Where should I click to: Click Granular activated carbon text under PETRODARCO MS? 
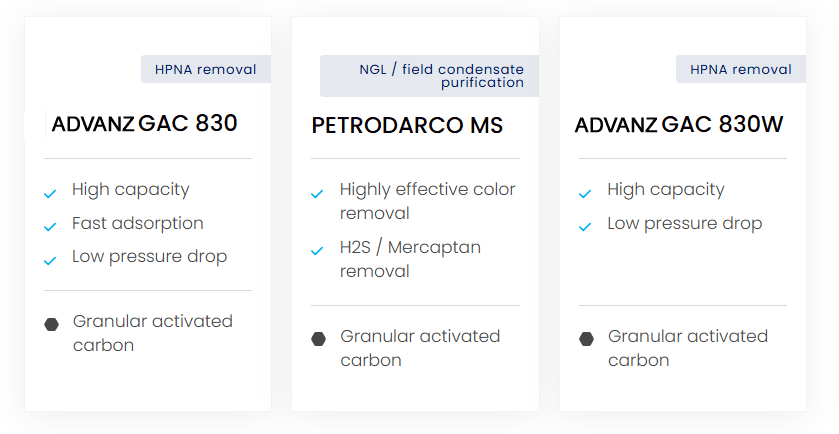pyautogui.click(x=419, y=347)
